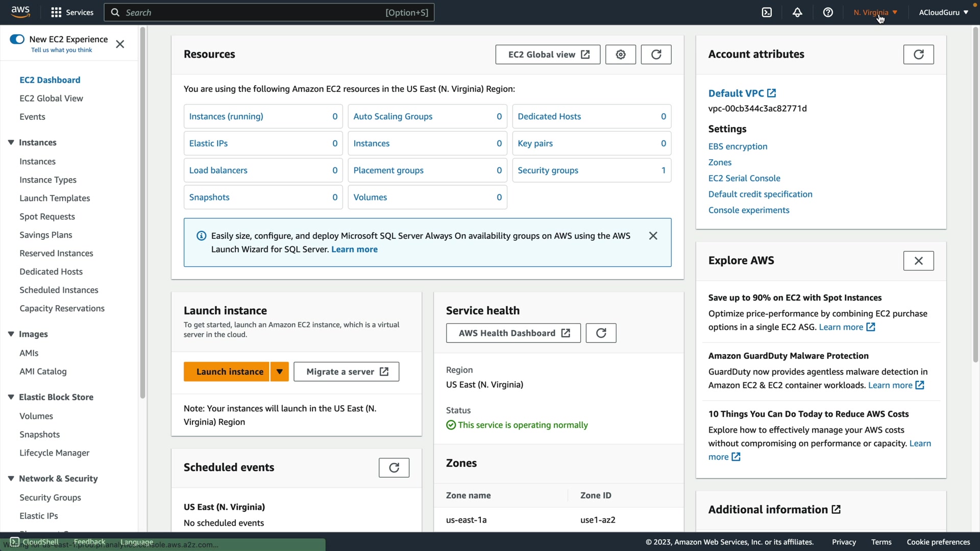Toggle New EC2 Experience switch

click(x=17, y=39)
